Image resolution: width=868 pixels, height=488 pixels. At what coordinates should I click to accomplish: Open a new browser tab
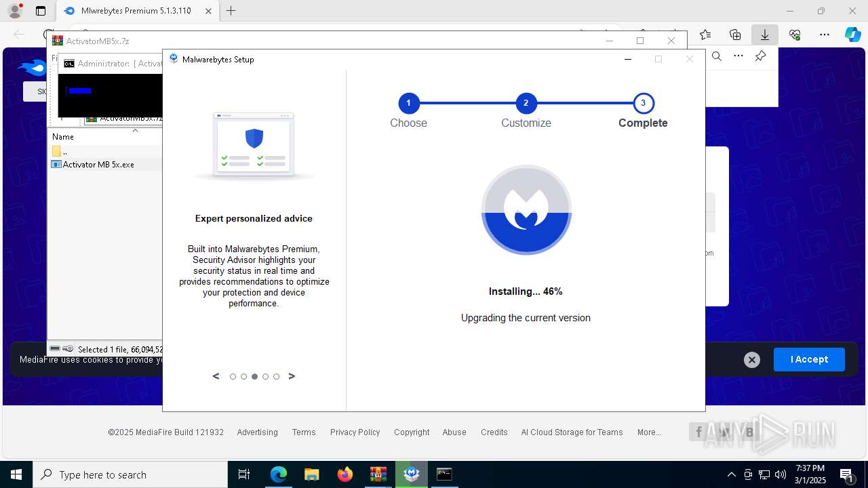231,11
